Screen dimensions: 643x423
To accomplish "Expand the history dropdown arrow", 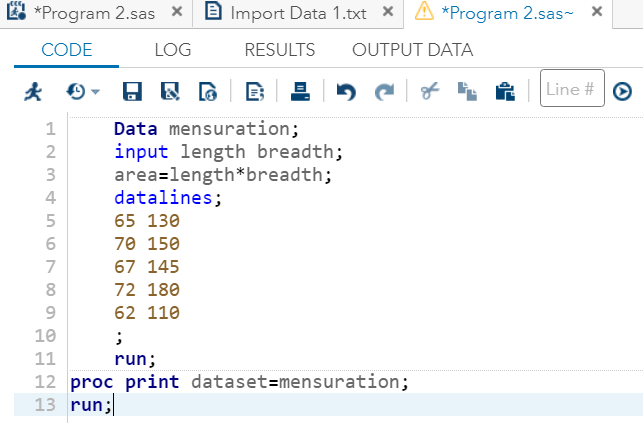I will [x=96, y=92].
